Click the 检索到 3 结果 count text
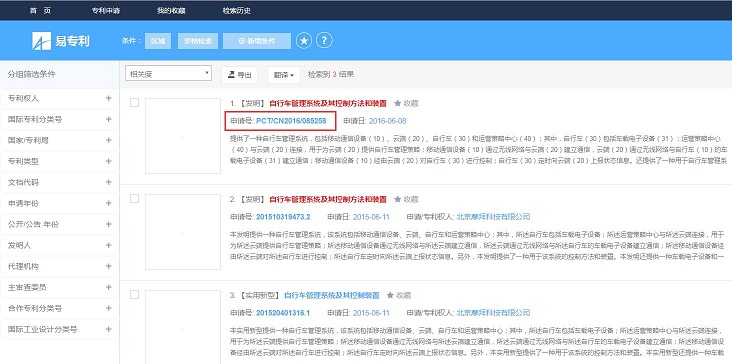The height and width of the screenshot is (364, 732). point(331,74)
